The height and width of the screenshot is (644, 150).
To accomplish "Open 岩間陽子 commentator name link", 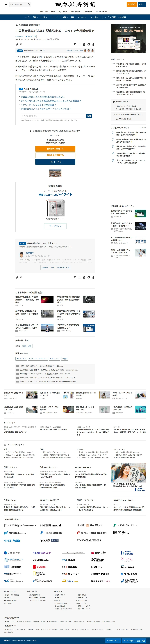I will [30, 253].
